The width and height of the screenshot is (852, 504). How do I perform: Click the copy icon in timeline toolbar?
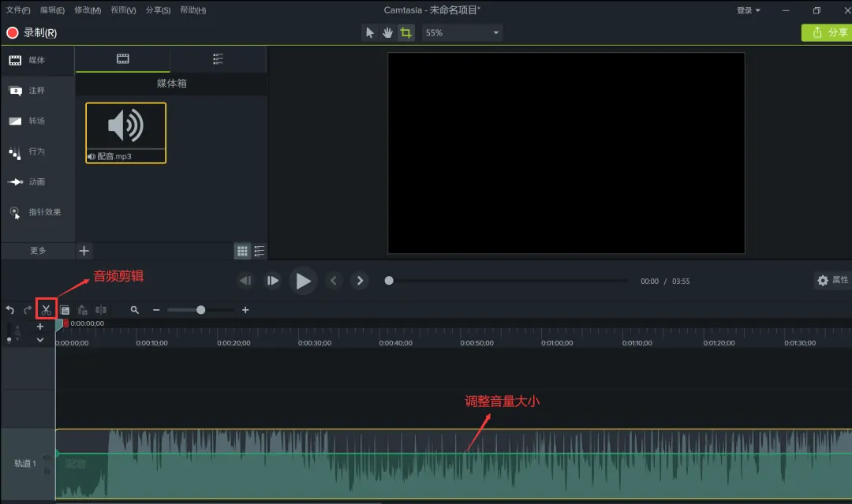click(65, 310)
